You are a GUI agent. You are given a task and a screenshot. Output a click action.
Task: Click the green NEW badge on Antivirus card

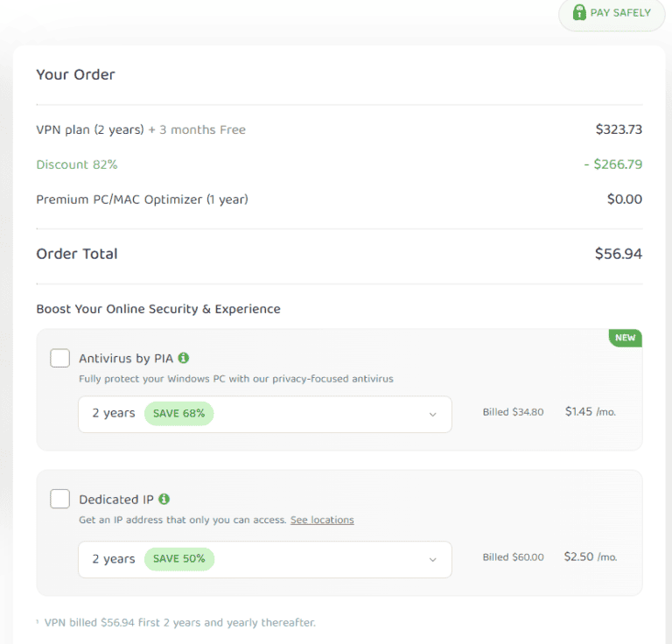626,338
